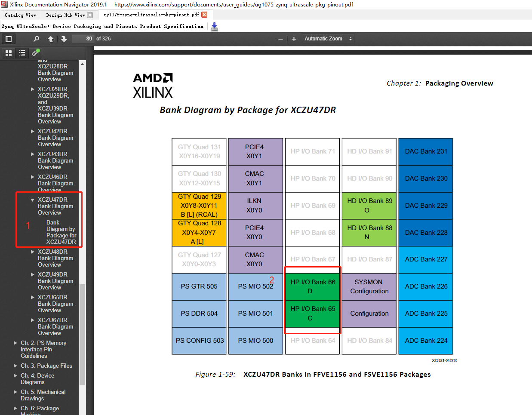Click the ADC Bank 224 cell
This screenshot has height=415, width=532.
point(426,341)
